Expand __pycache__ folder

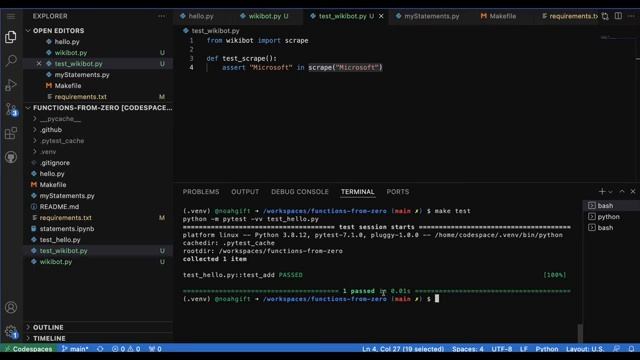(x=60, y=119)
